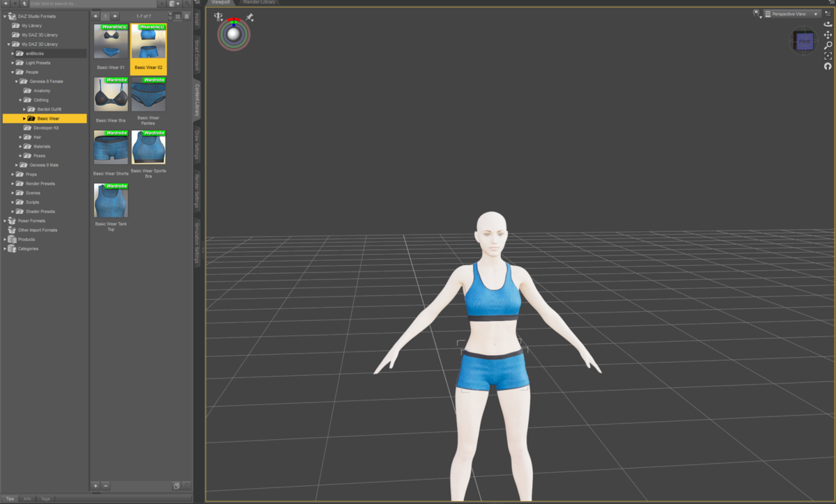Click the page number 1 button
Viewport: 836px width, 504px height.
(x=105, y=15)
